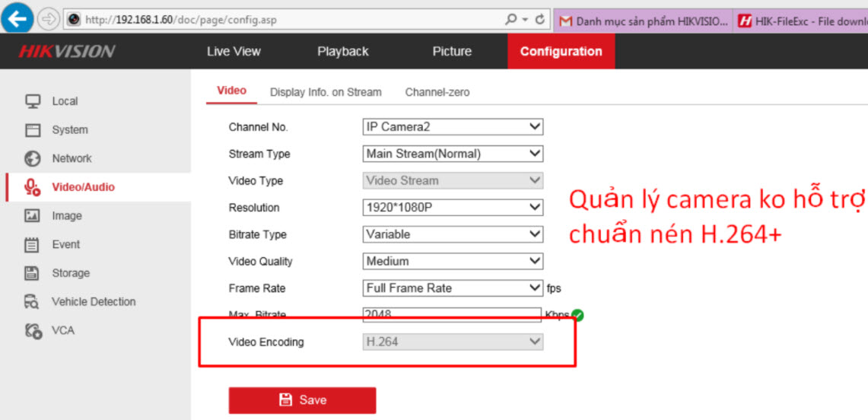This screenshot has height=420, width=868.
Task: Click the Gmail icon on browser tab
Action: point(565,21)
